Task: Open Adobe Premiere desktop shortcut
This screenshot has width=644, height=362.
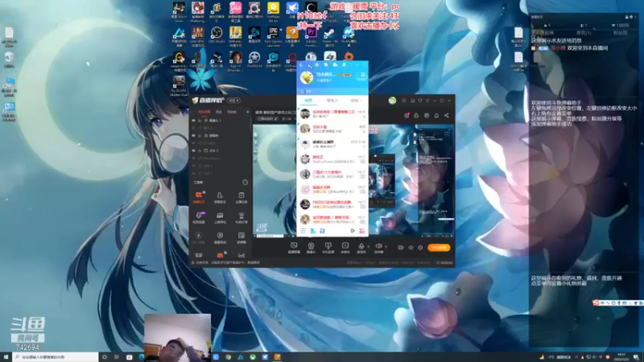Action: click(x=311, y=35)
